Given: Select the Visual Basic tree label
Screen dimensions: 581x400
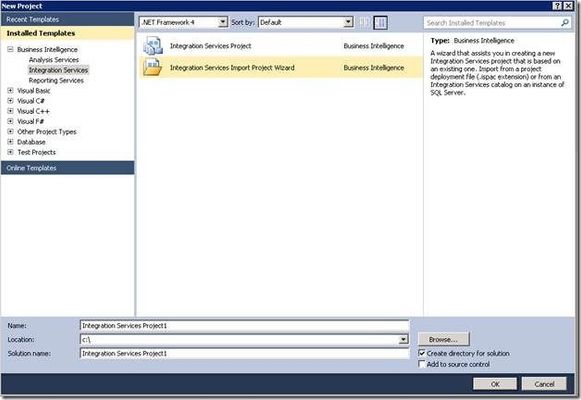Looking at the screenshot, I should 34,91.
